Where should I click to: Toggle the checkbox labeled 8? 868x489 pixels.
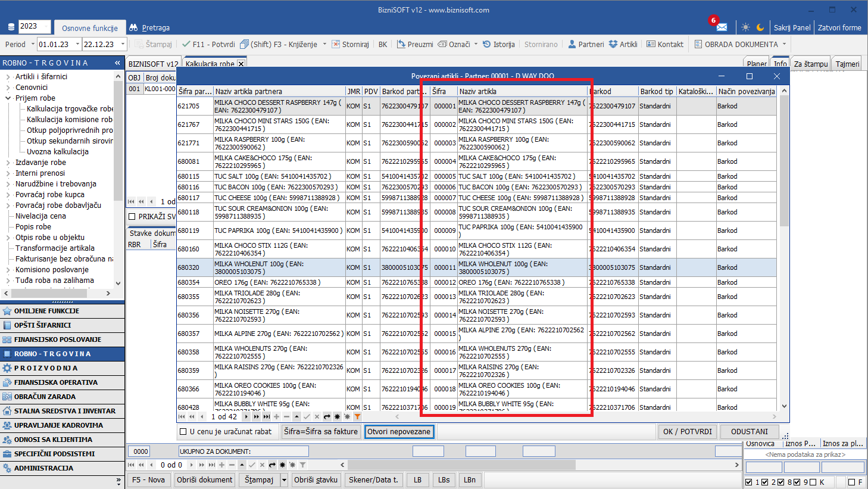pos(781,482)
